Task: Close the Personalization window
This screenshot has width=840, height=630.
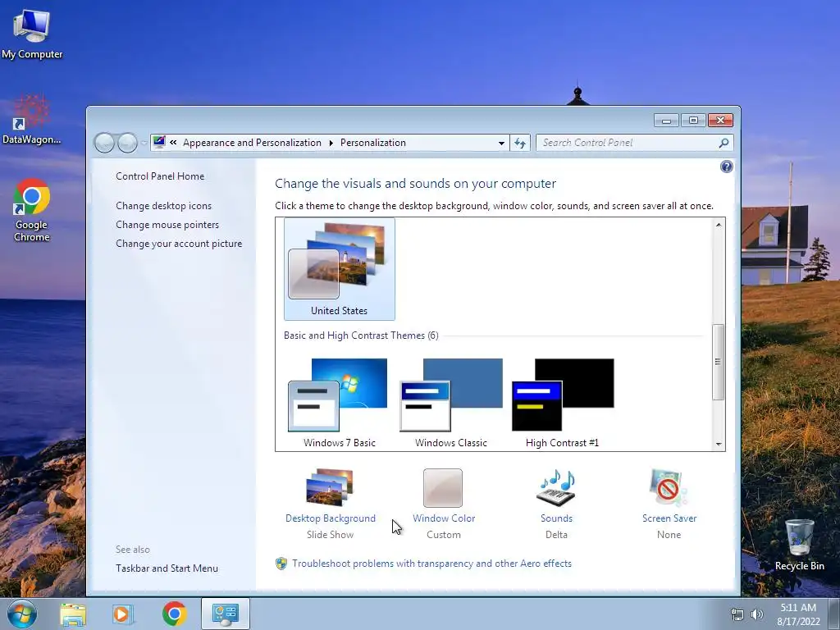Action: 720,121
